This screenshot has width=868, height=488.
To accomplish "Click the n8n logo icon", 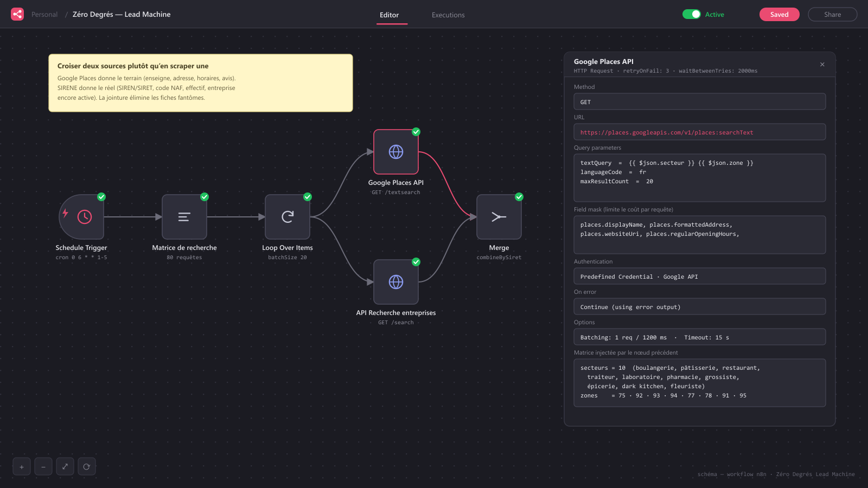I will [x=17, y=14].
